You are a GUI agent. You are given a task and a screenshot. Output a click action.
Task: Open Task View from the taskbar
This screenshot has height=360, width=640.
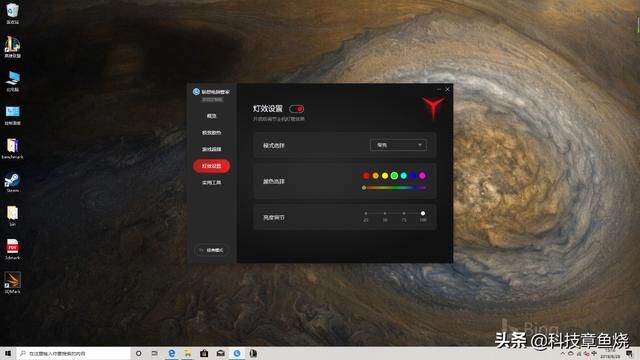(155, 353)
